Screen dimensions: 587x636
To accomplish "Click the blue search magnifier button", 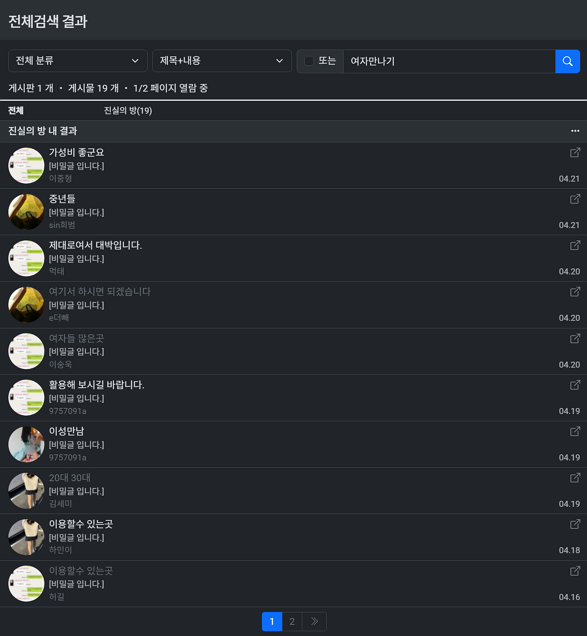I will (567, 61).
